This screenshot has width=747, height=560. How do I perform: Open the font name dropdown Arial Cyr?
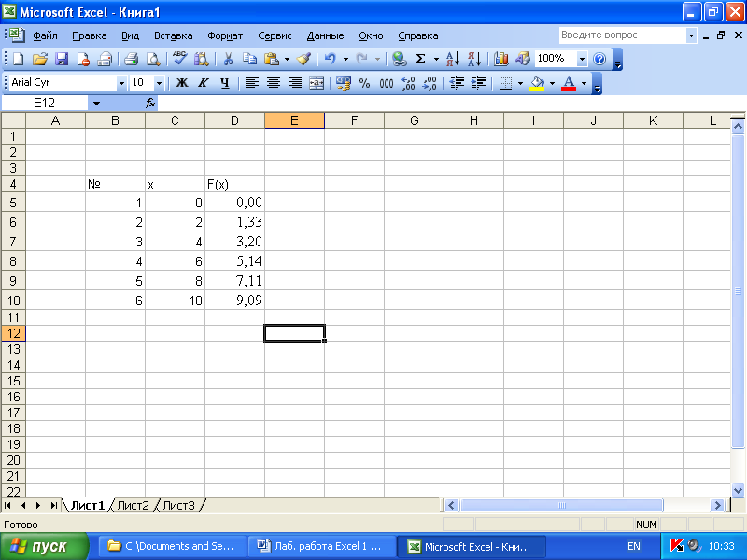(121, 83)
